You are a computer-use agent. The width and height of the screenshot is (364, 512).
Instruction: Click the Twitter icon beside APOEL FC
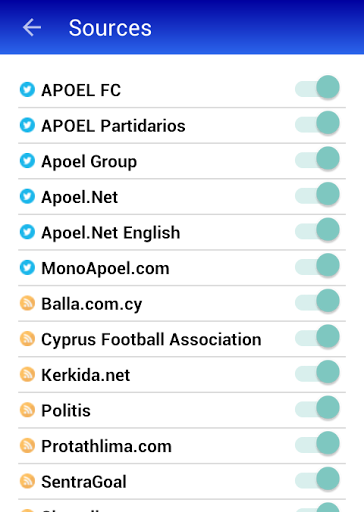pos(27,90)
